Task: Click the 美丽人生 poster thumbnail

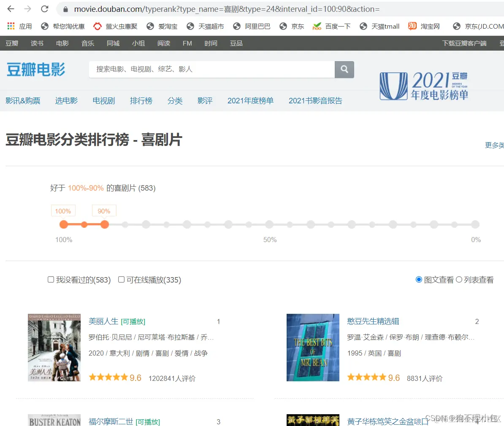Action: click(54, 348)
